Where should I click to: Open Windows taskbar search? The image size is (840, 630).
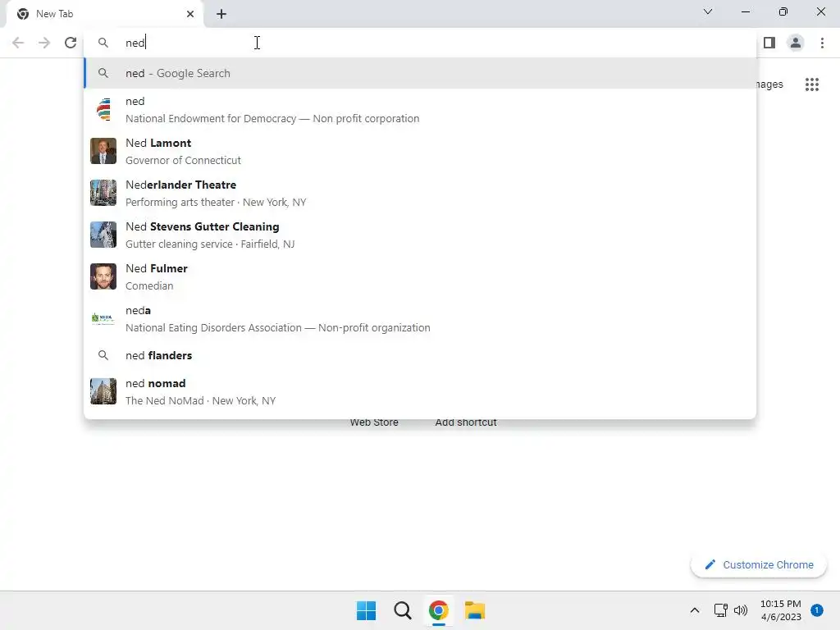[403, 610]
